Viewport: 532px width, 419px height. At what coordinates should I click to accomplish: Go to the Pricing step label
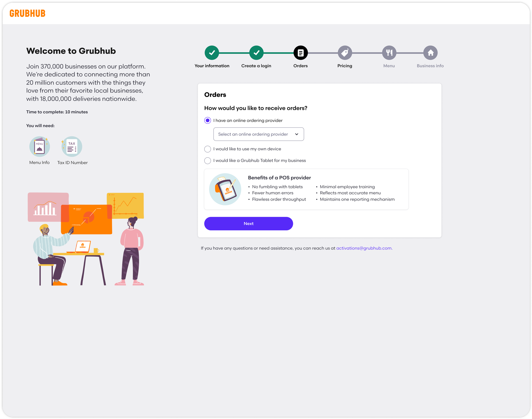coord(345,66)
